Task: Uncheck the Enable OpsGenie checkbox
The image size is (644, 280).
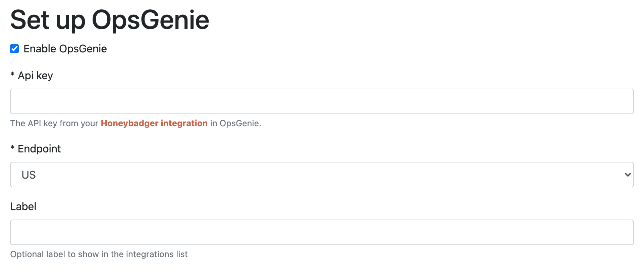Action: click(14, 49)
